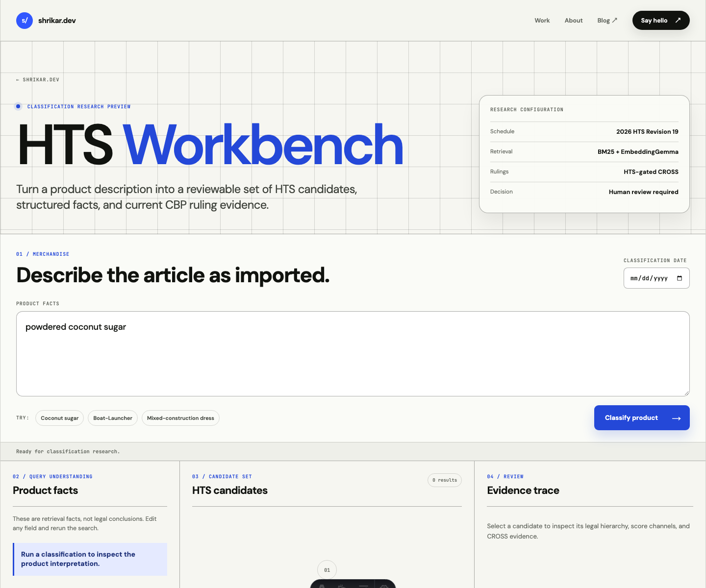The height and width of the screenshot is (588, 706).
Task: Click the 0 results badge
Action: [x=445, y=480]
